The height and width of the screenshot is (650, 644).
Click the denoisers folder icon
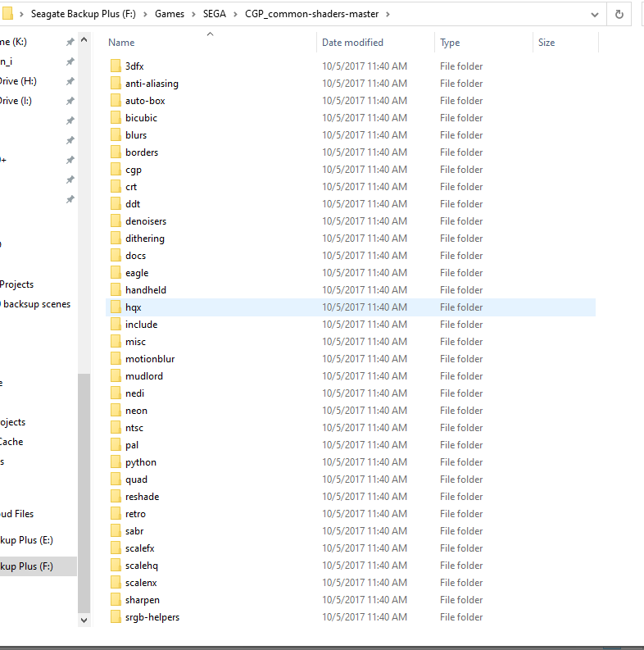(x=116, y=221)
